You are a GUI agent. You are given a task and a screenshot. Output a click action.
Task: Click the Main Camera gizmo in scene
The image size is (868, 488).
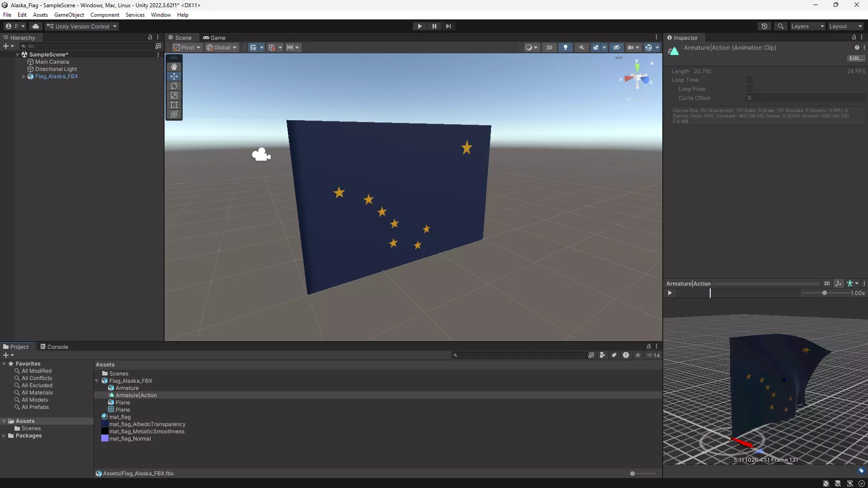pos(261,155)
